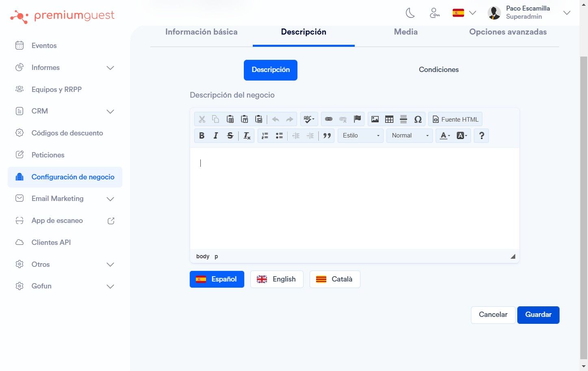The height and width of the screenshot is (371, 588).
Task: Toggle bold formatting in editor
Action: click(x=202, y=136)
